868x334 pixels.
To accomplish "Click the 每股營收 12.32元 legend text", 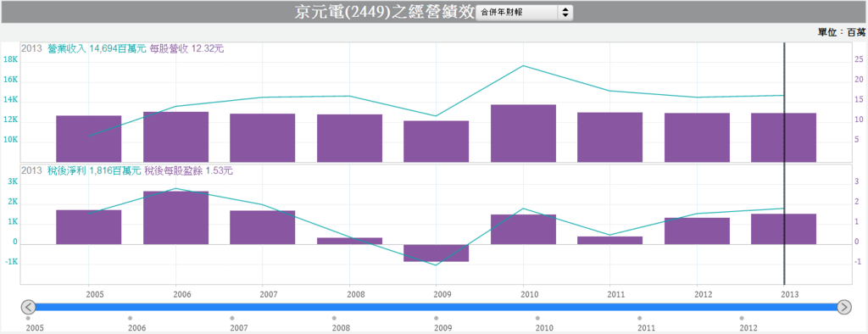I will (x=187, y=48).
